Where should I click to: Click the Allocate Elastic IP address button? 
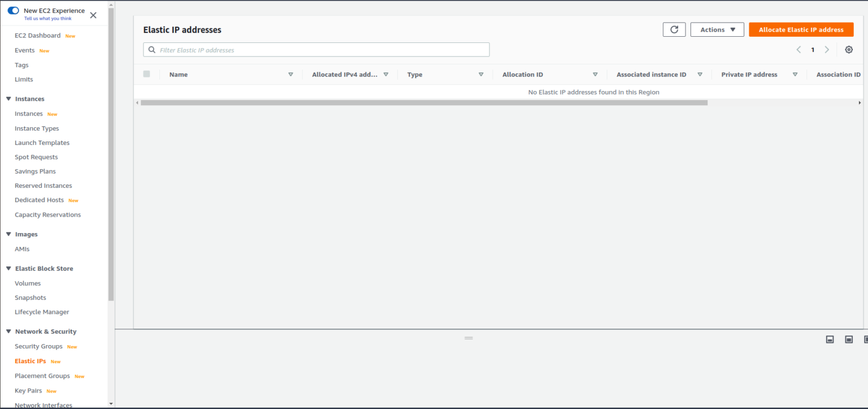(x=801, y=29)
